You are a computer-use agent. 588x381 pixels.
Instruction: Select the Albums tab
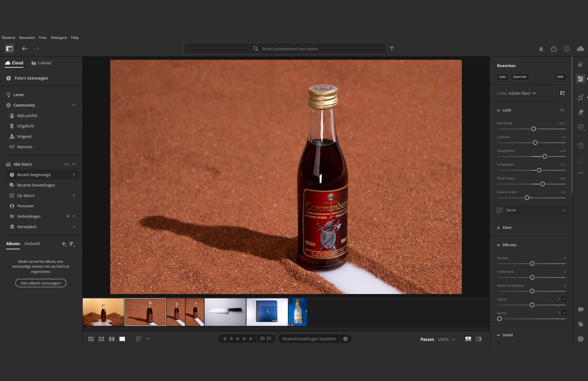coord(13,244)
